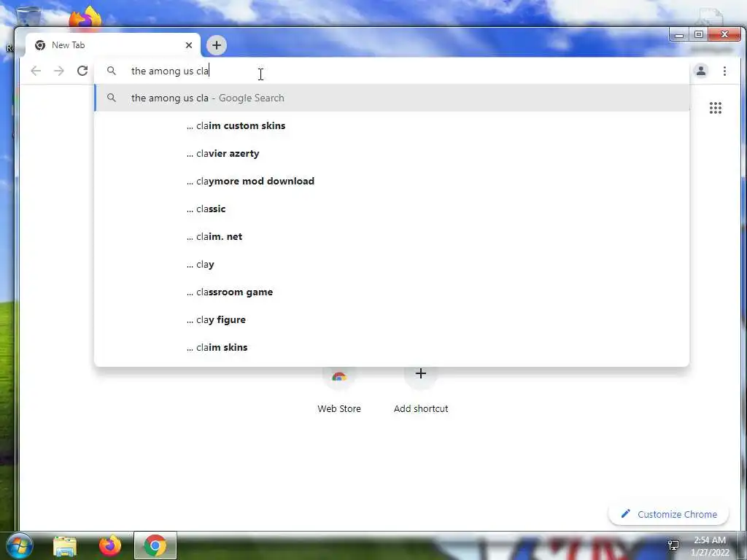Image resolution: width=747 pixels, height=560 pixels.
Task: Choose the 'classroom game' suggestion
Action: (392, 292)
